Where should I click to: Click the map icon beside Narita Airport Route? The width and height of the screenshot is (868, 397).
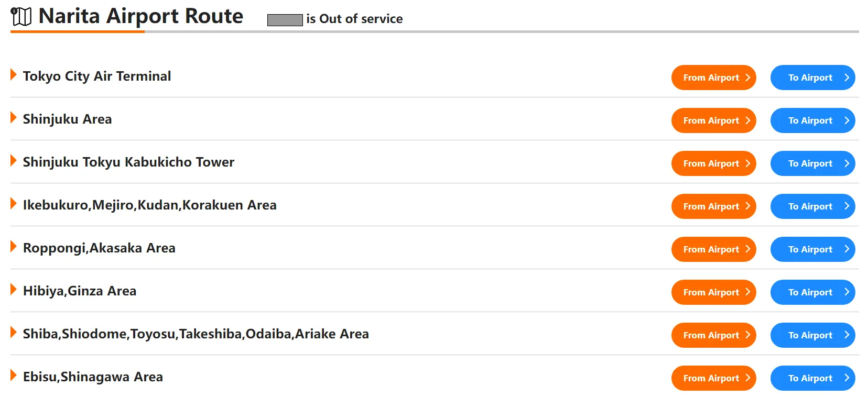[21, 17]
